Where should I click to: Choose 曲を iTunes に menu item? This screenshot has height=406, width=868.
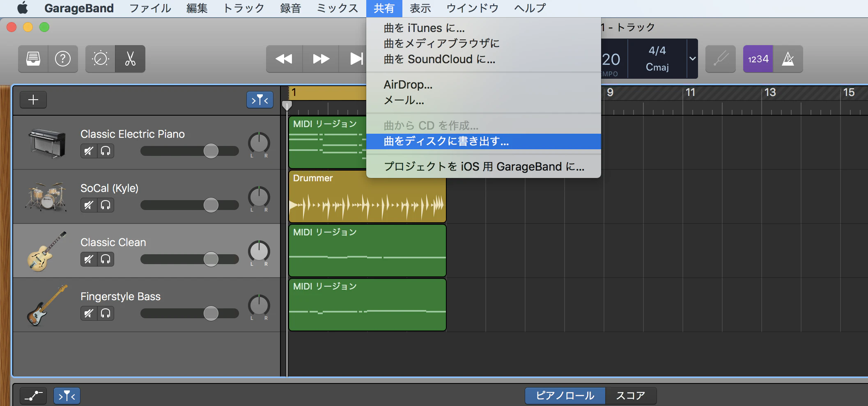click(484, 28)
